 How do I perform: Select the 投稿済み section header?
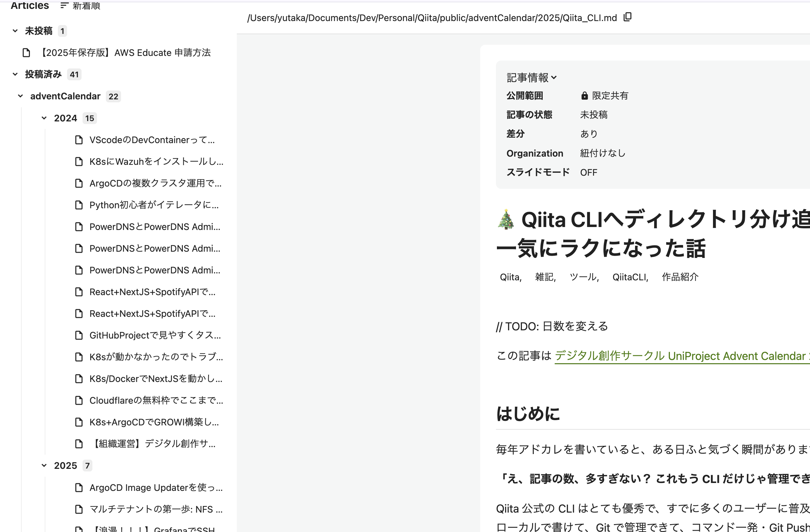43,74
